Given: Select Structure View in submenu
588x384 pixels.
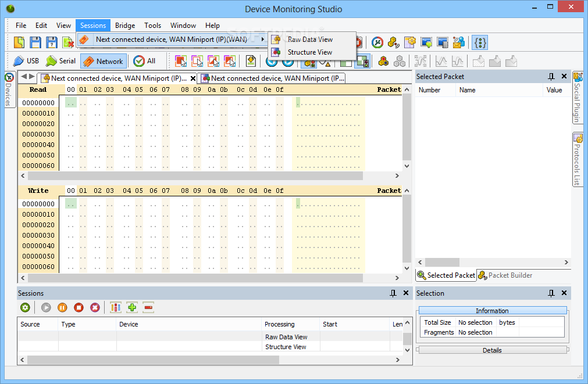Looking at the screenshot, I should [x=312, y=52].
